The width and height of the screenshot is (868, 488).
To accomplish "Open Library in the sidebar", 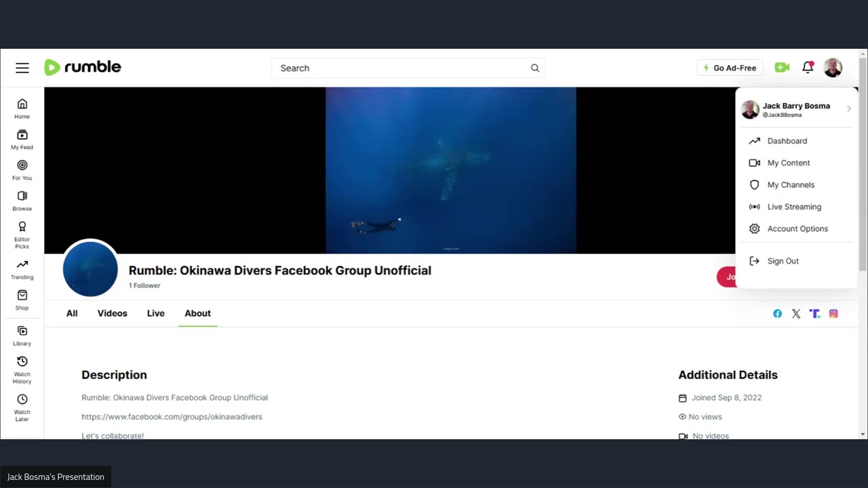I will pos(22,335).
